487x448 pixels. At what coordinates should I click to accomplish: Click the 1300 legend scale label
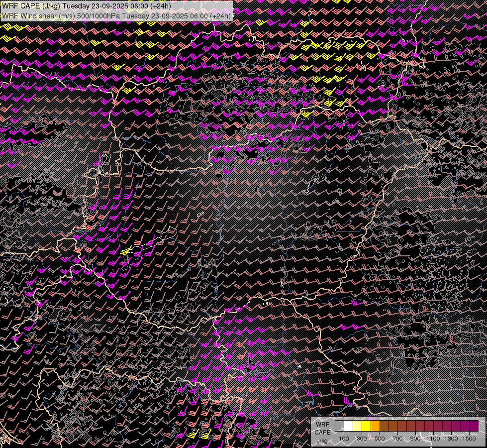point(451,439)
